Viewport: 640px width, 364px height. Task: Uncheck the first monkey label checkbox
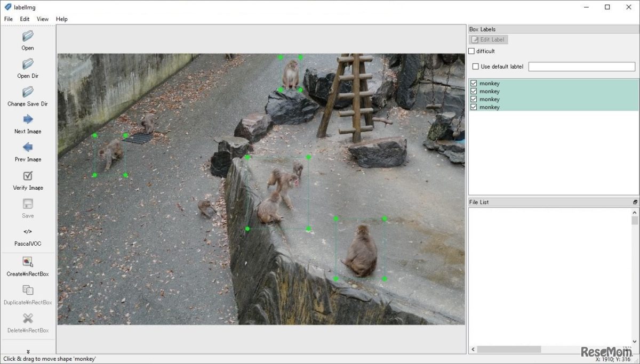click(x=474, y=83)
